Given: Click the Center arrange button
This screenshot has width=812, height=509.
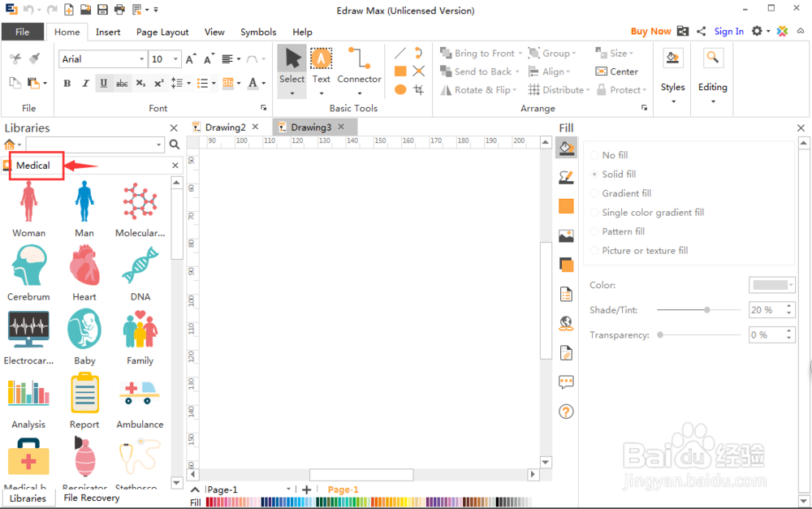Looking at the screenshot, I should (x=617, y=71).
